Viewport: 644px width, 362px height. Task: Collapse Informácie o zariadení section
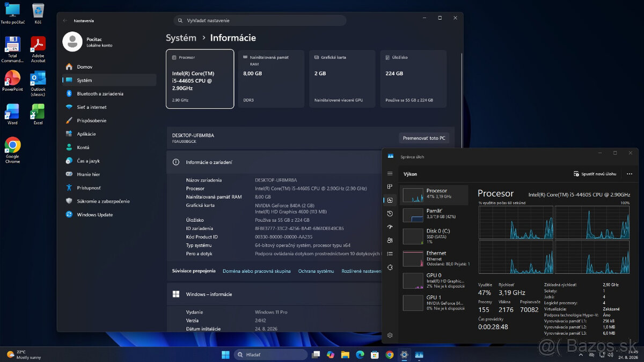(x=274, y=162)
